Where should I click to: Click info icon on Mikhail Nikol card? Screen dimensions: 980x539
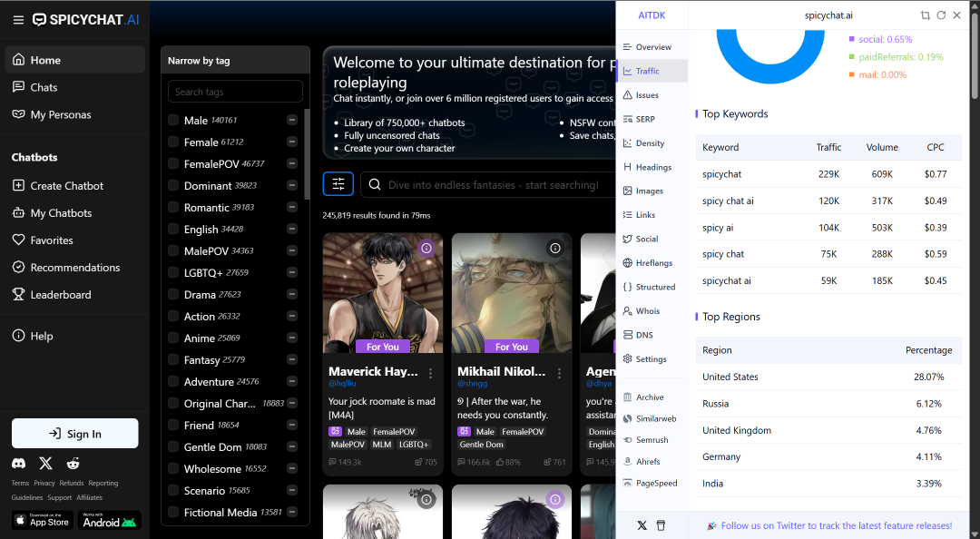click(555, 249)
